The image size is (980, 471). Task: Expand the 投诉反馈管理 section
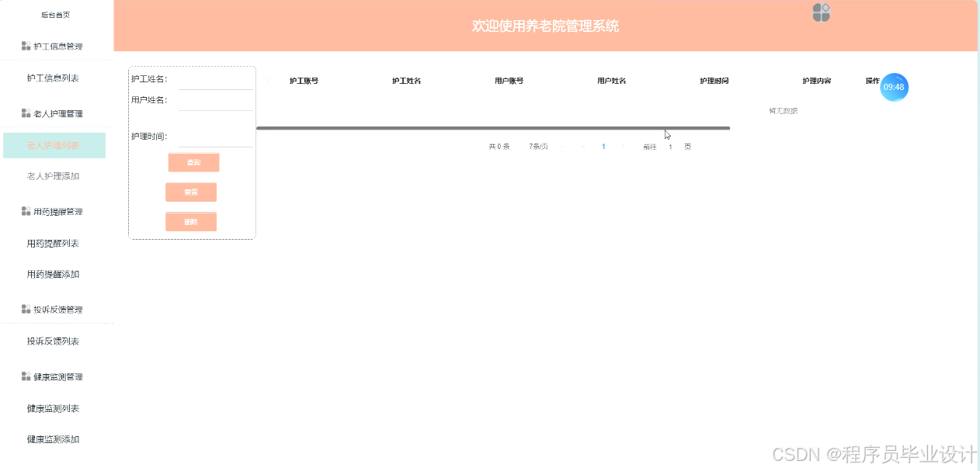pyautogui.click(x=57, y=309)
